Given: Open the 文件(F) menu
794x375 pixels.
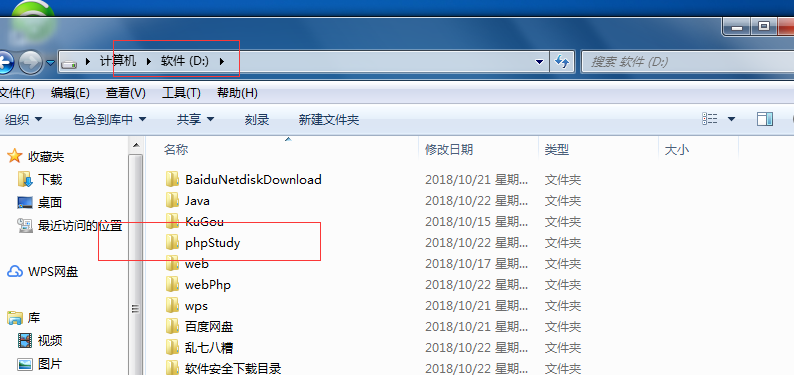Looking at the screenshot, I should 17,93.
